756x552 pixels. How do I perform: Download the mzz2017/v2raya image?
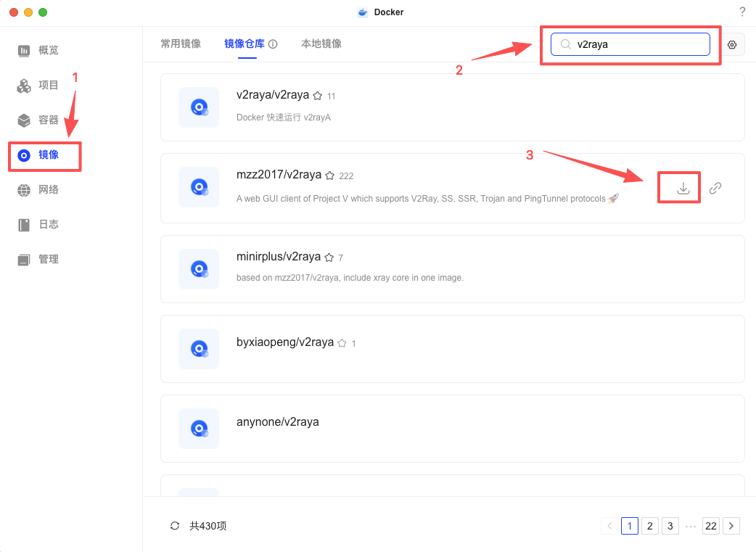click(x=683, y=189)
